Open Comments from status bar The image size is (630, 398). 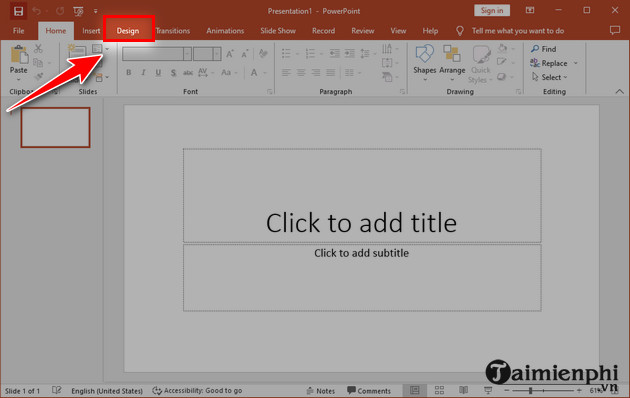point(369,390)
